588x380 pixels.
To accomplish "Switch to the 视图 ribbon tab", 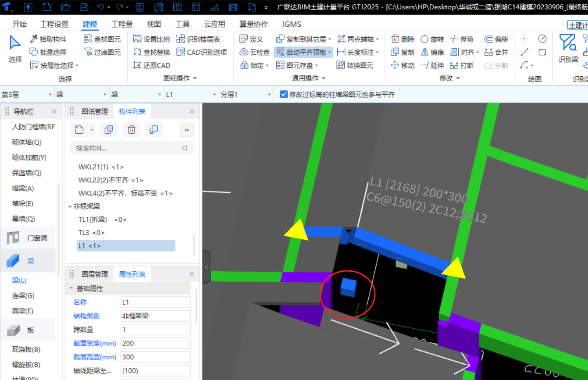I will coord(154,24).
